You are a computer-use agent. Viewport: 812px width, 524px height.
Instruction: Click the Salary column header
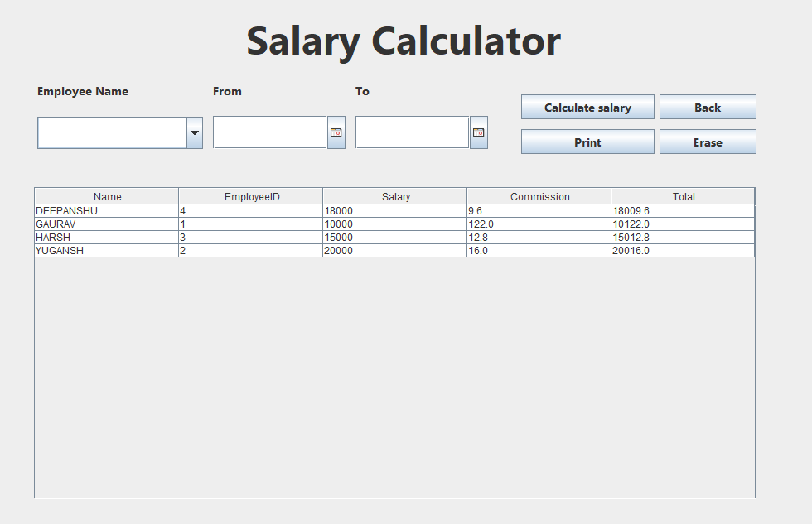pyautogui.click(x=395, y=196)
